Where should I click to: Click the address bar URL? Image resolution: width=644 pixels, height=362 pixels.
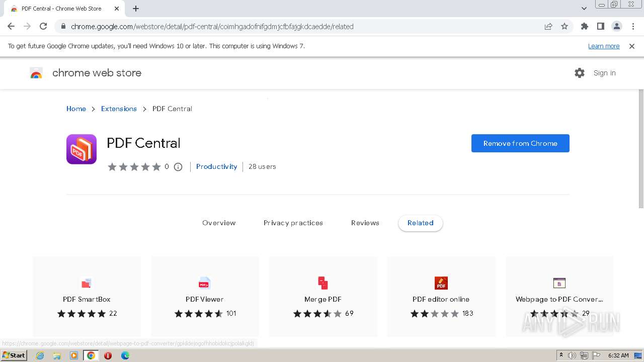click(212, 27)
